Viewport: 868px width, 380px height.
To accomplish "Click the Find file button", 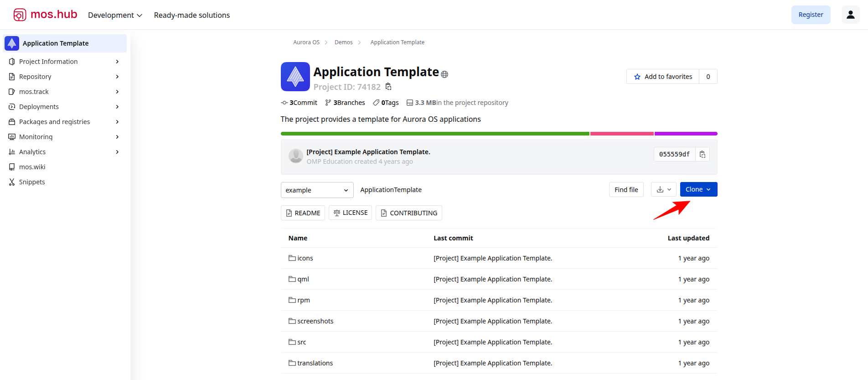I will coord(626,190).
